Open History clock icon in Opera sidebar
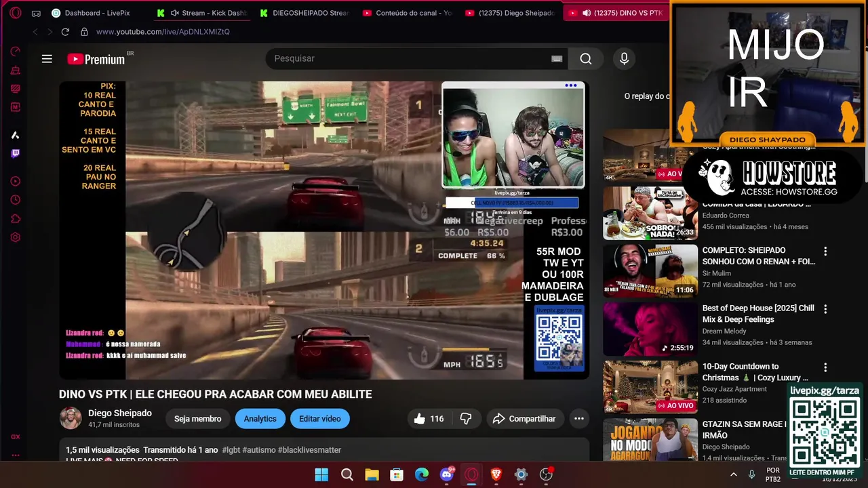 15,200
